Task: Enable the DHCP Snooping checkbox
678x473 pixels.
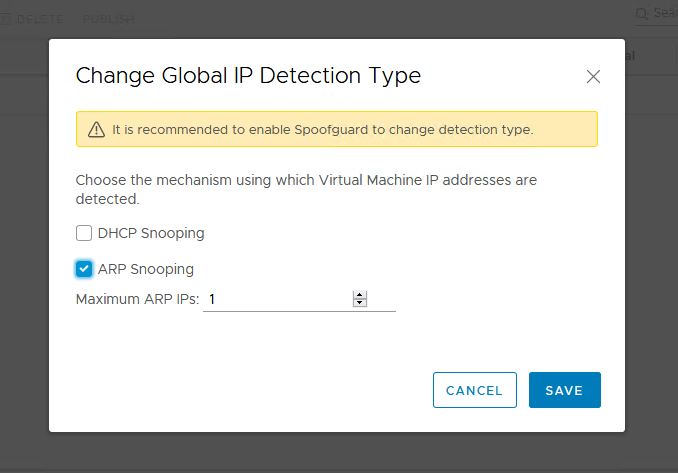Action: (84, 233)
